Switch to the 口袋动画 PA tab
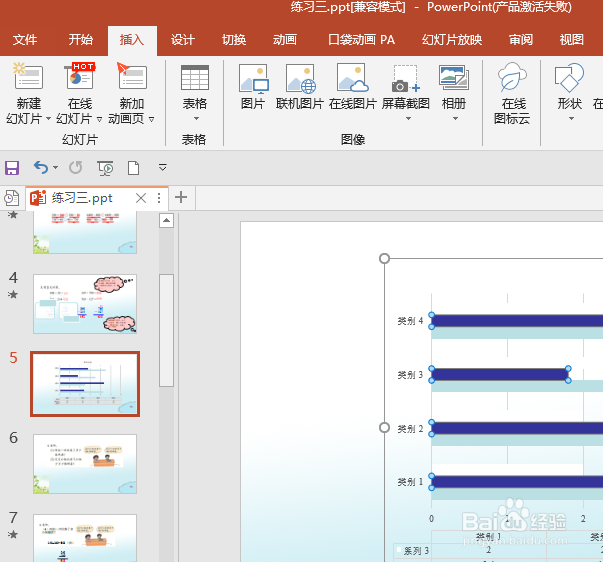 [361, 40]
